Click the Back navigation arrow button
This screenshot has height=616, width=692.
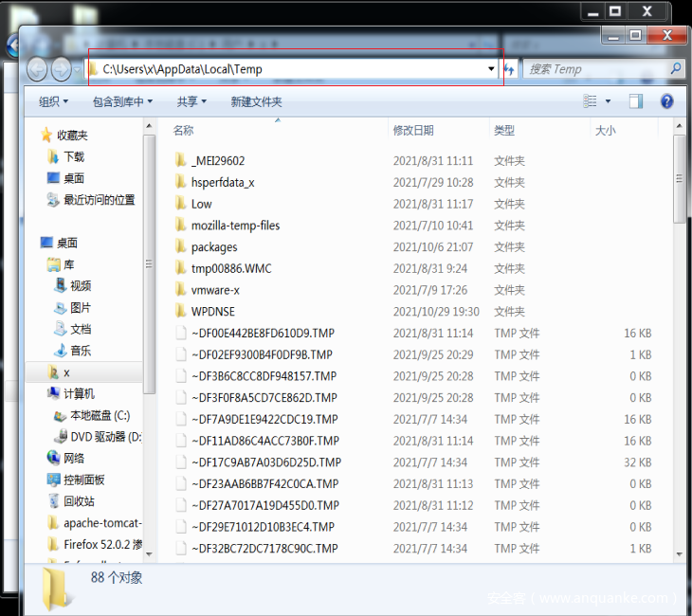click(38, 69)
